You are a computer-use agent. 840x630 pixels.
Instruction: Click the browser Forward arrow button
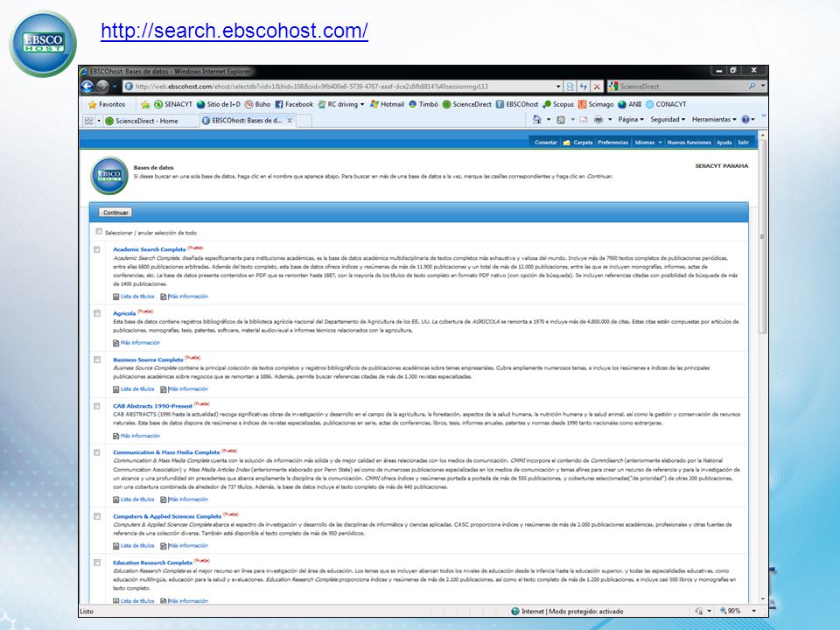coord(102,87)
